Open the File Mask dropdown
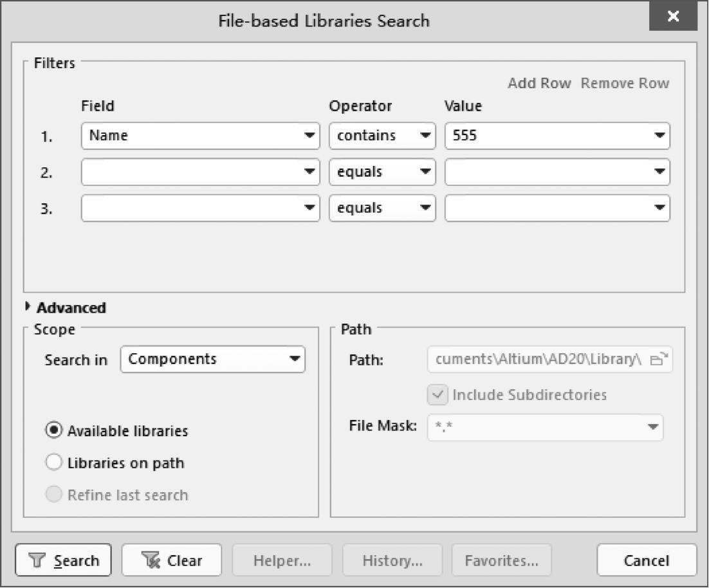The height and width of the screenshot is (588, 709). tap(652, 427)
